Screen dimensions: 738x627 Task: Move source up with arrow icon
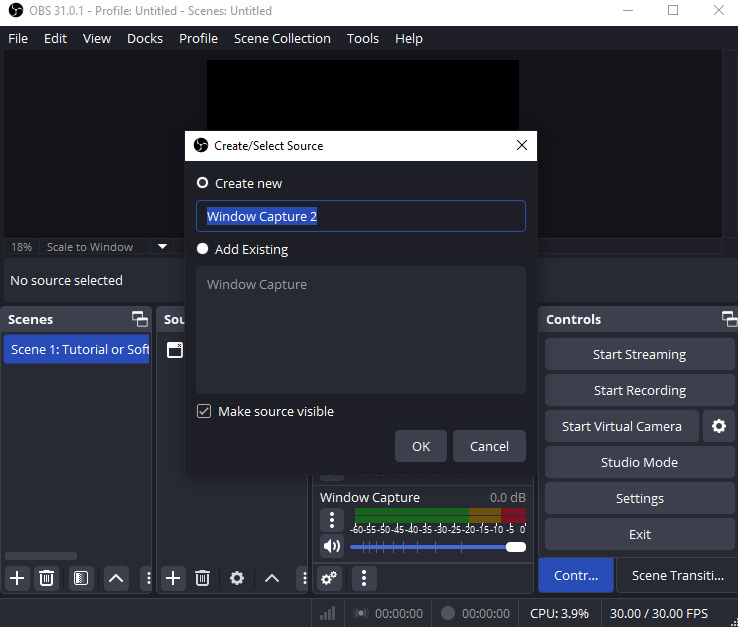(272, 578)
